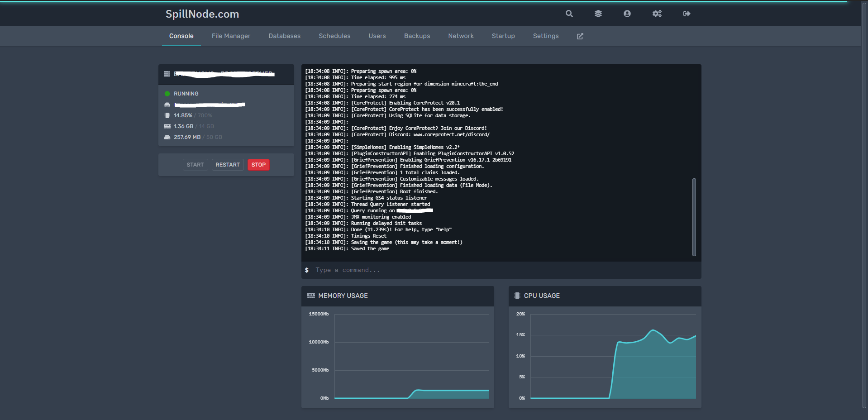Click the '15000Mb' memory axis label
The height and width of the screenshot is (420, 868).
coord(319,314)
